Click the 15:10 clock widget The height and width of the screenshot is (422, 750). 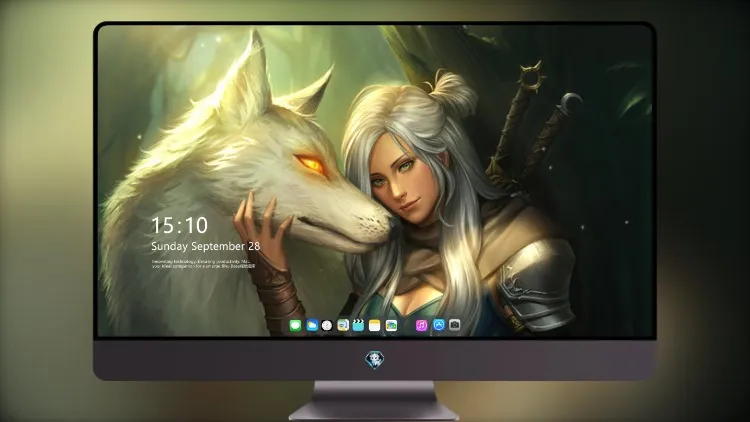point(179,225)
